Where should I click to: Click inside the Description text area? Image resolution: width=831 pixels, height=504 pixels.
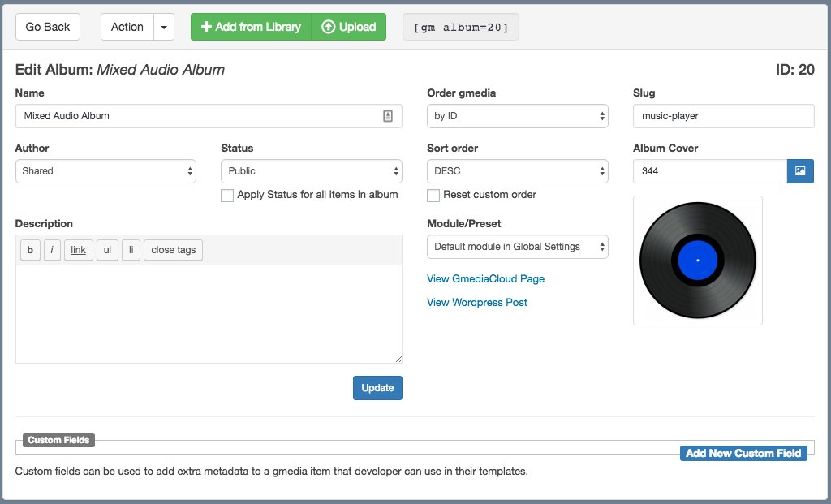click(209, 314)
